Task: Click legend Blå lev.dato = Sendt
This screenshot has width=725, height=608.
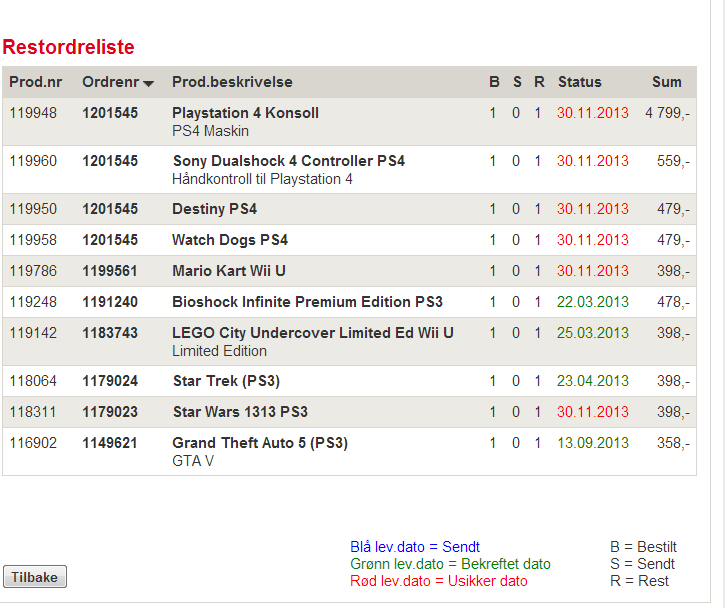Action: (x=415, y=547)
